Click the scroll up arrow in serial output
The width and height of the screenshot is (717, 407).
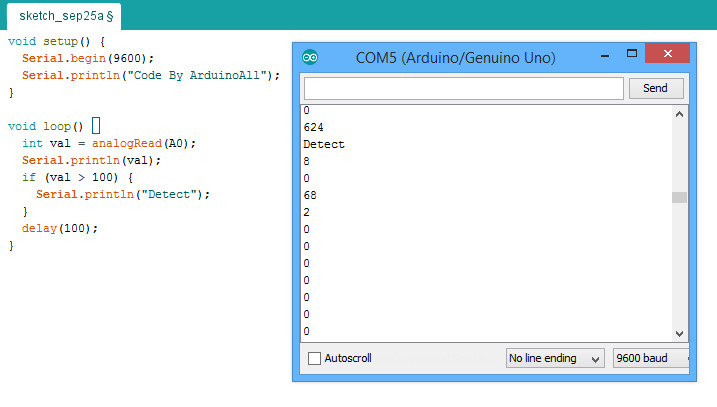[x=680, y=114]
